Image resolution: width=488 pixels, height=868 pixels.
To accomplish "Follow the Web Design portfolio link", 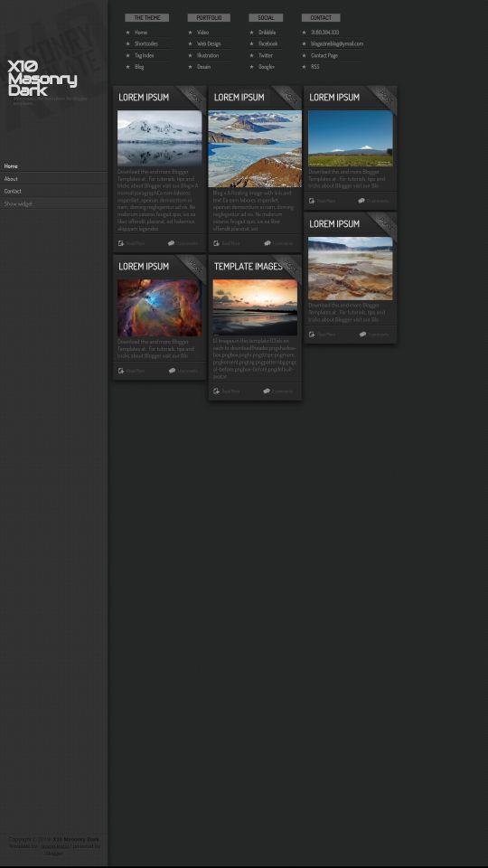I will [209, 43].
